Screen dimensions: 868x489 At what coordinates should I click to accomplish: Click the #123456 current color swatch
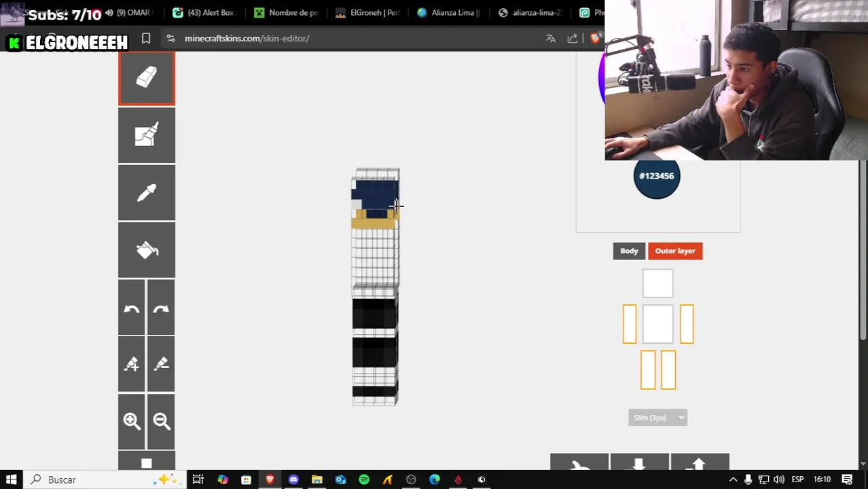coord(657,176)
